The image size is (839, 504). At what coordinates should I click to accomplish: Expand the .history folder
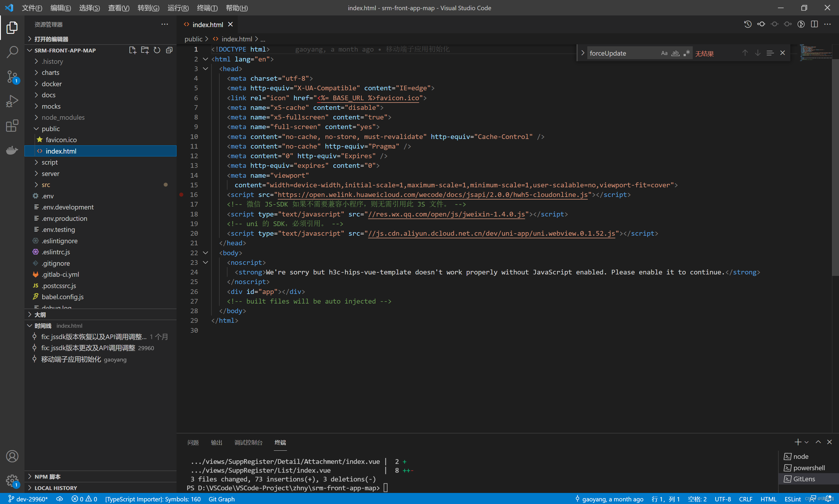tap(100, 61)
